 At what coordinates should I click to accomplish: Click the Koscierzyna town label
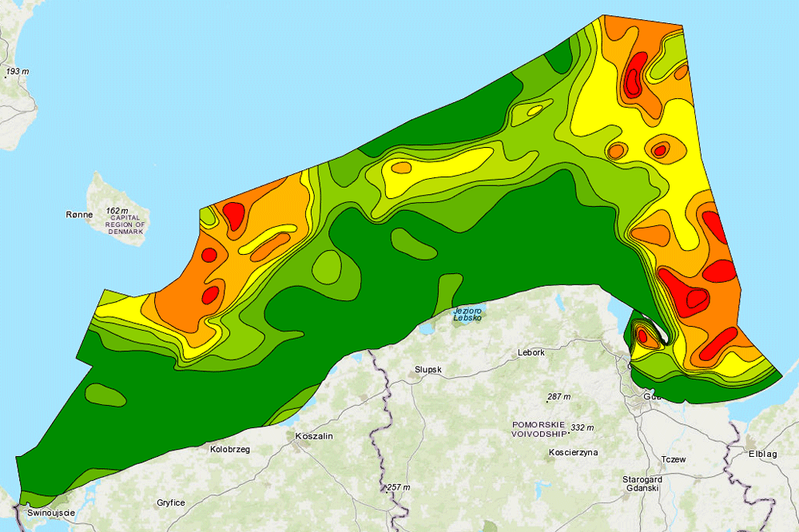tap(572, 452)
